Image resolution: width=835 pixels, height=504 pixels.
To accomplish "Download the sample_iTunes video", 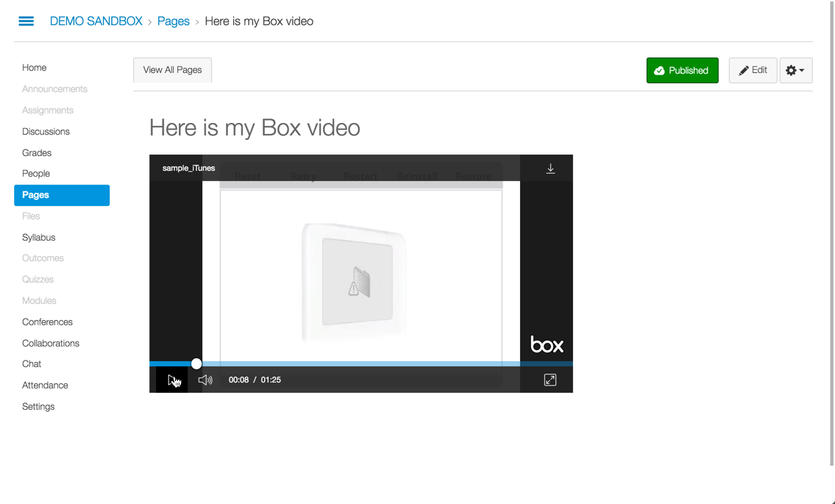I will click(550, 168).
